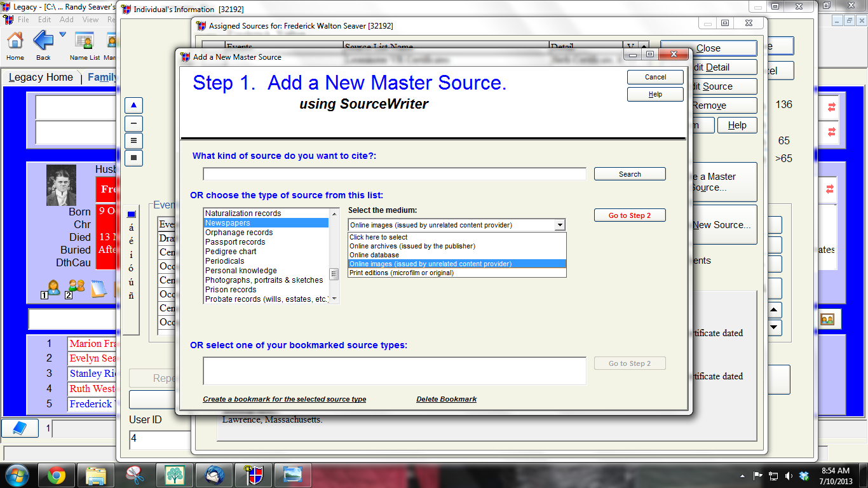Open the File menu in Legacy

coord(24,20)
